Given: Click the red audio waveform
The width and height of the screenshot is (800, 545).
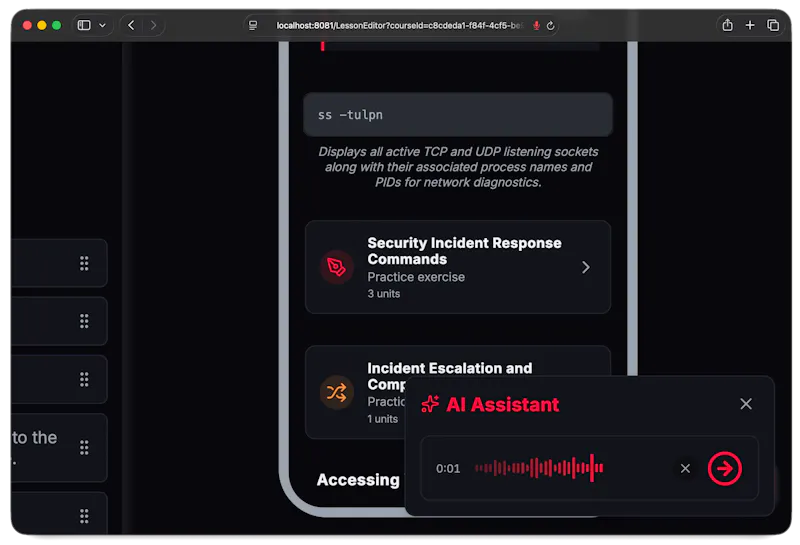Looking at the screenshot, I should 539,467.
